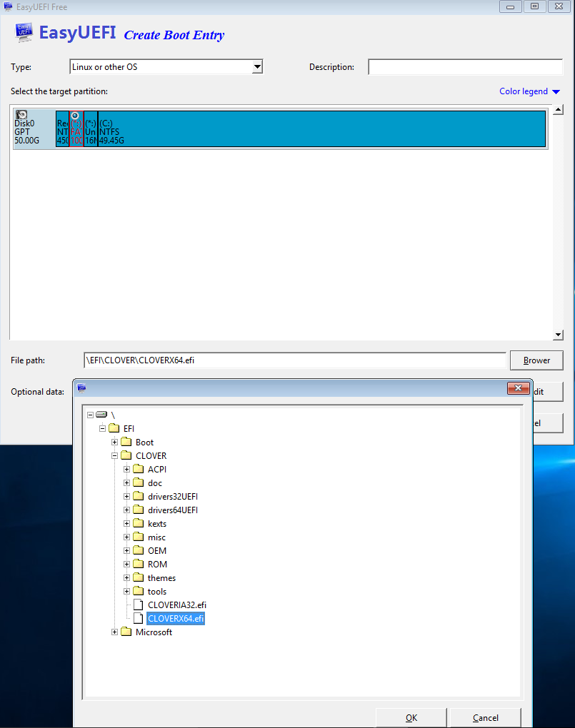
Task: Expand the Boot folder node
Action: (x=115, y=443)
